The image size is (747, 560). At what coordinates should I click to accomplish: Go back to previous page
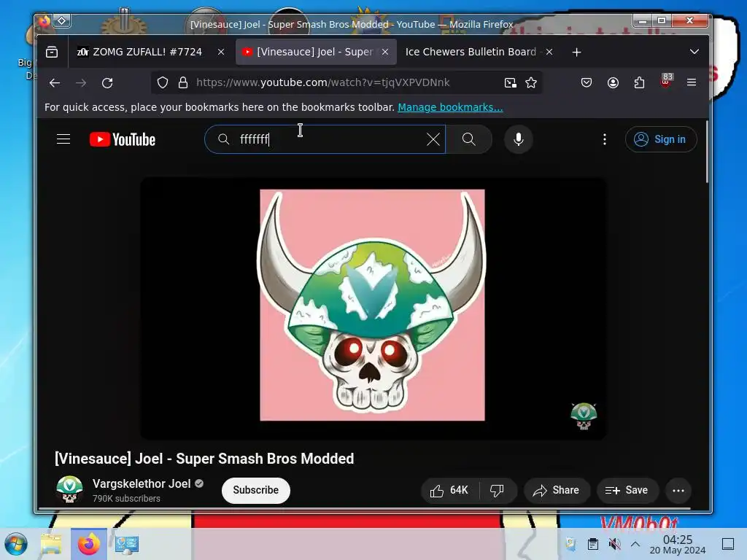pos(55,83)
